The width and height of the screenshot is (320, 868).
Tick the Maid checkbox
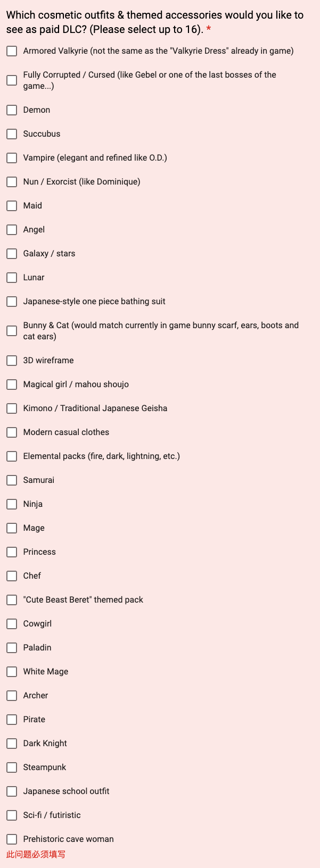(x=12, y=206)
